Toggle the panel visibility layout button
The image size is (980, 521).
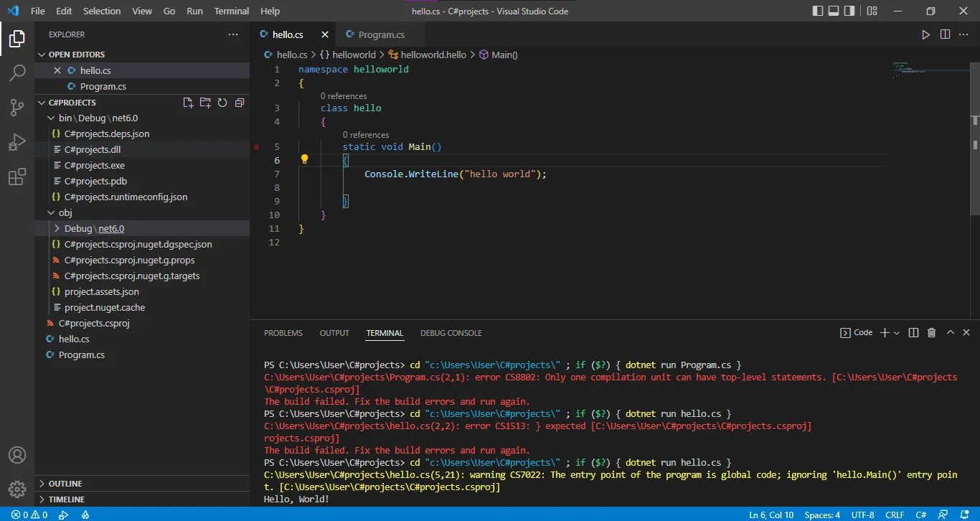pyautogui.click(x=834, y=11)
